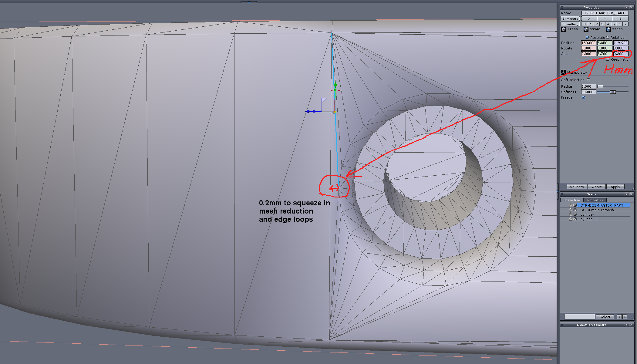Click the Manipulator tripod icon

[x=563, y=72]
